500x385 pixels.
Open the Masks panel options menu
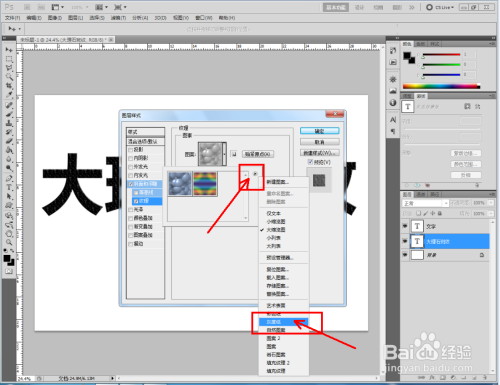(492, 96)
